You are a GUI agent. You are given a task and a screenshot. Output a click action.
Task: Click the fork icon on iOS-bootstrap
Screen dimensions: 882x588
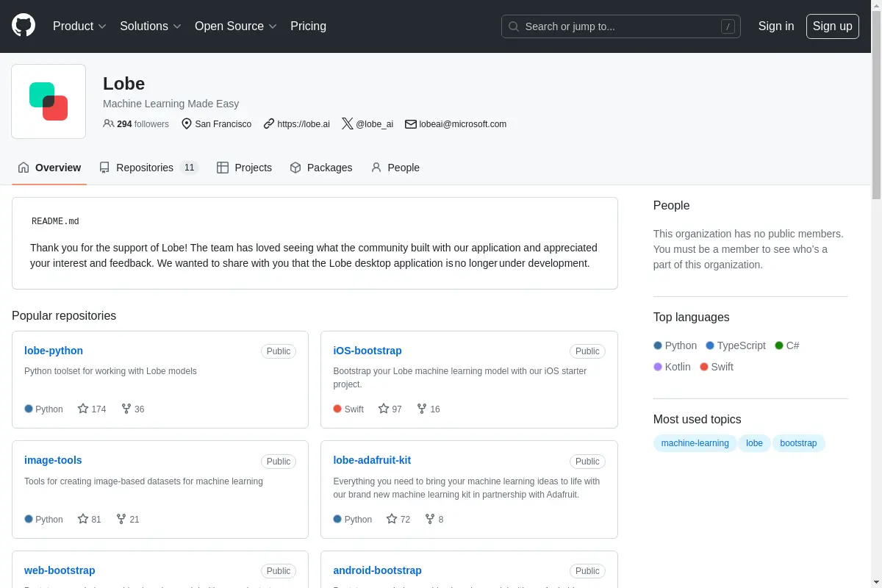coord(422,409)
